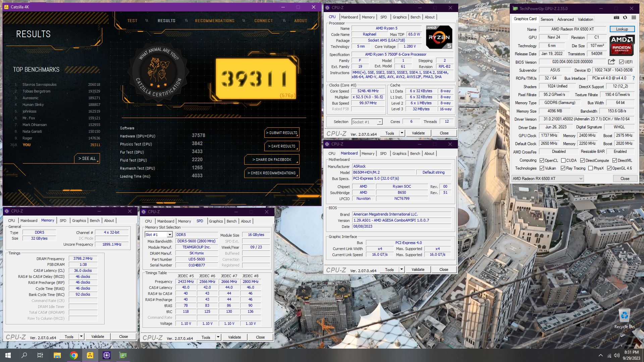Click the Lookup button in GPU-Z
This screenshot has height=362, width=644.
[622, 29]
